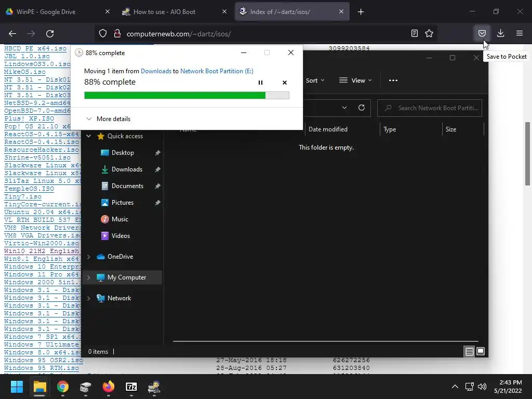
Task: Focus the Search Network Boot Partition box
Action: 430,108
